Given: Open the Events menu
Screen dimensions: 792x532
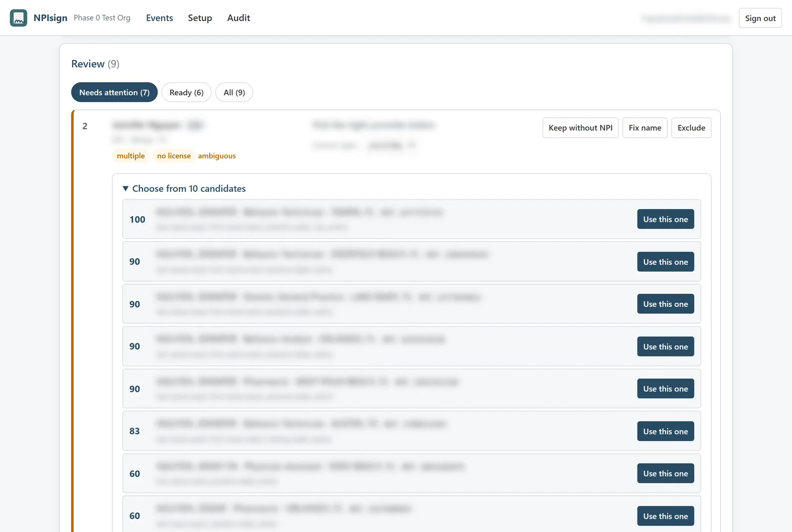Looking at the screenshot, I should [159, 18].
